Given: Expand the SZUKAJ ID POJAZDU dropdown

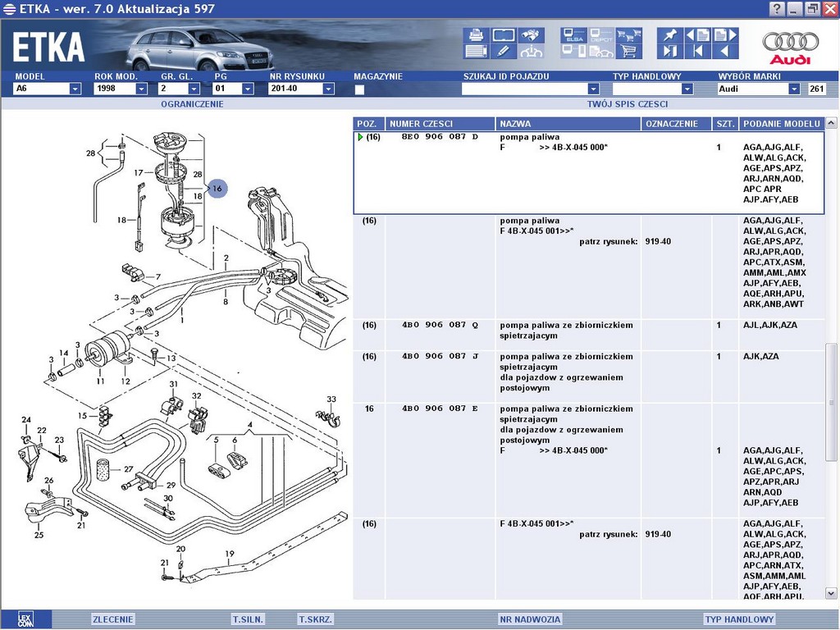Looking at the screenshot, I should click(593, 89).
